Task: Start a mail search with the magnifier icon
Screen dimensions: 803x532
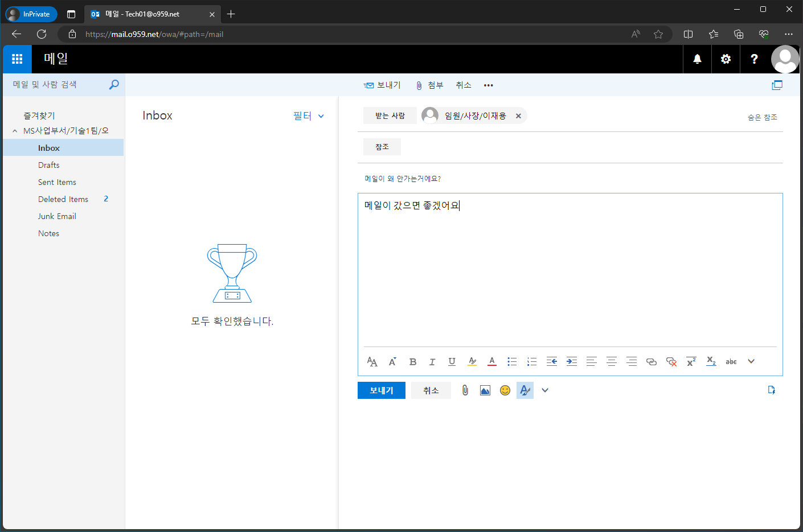Action: coord(113,84)
